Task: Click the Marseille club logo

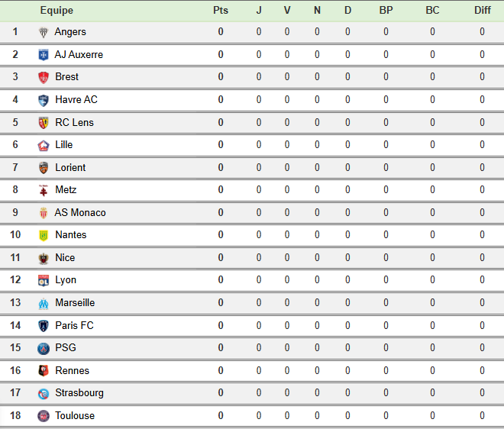Action: coord(44,303)
